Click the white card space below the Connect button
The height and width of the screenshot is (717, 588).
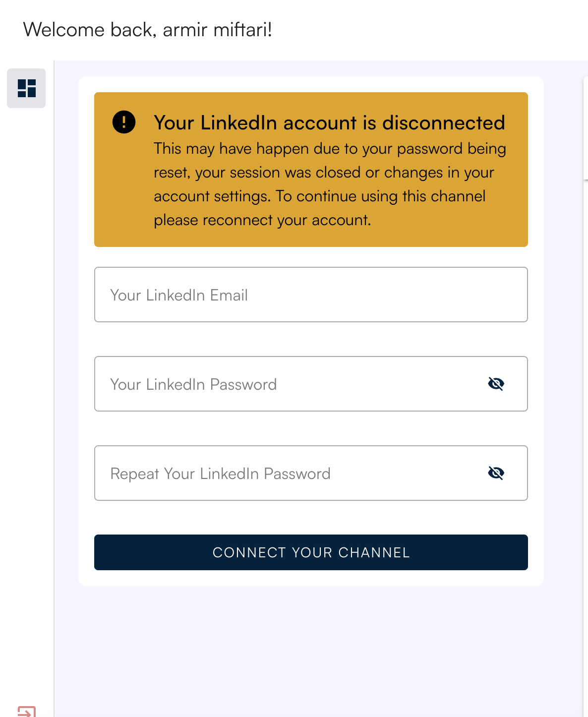311,578
